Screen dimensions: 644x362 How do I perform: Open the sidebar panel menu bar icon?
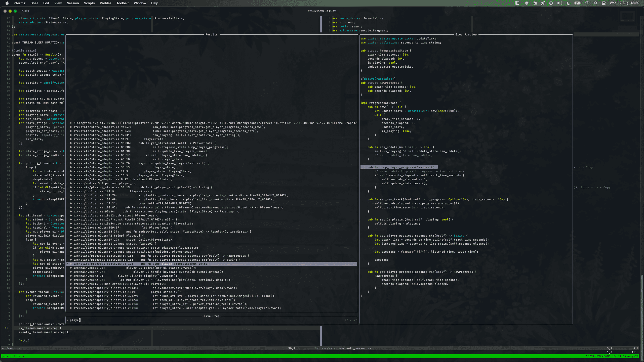point(517,3)
